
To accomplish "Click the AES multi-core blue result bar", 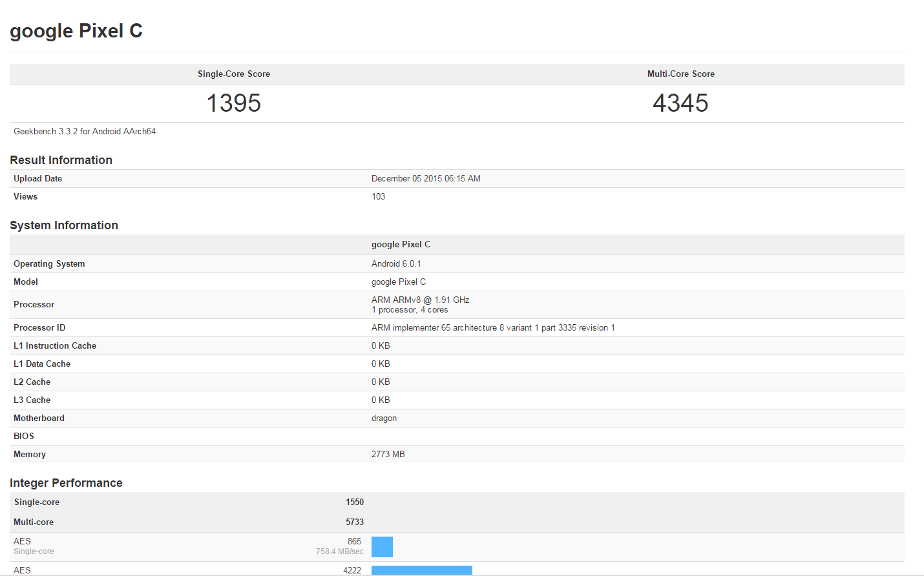I will (422, 570).
